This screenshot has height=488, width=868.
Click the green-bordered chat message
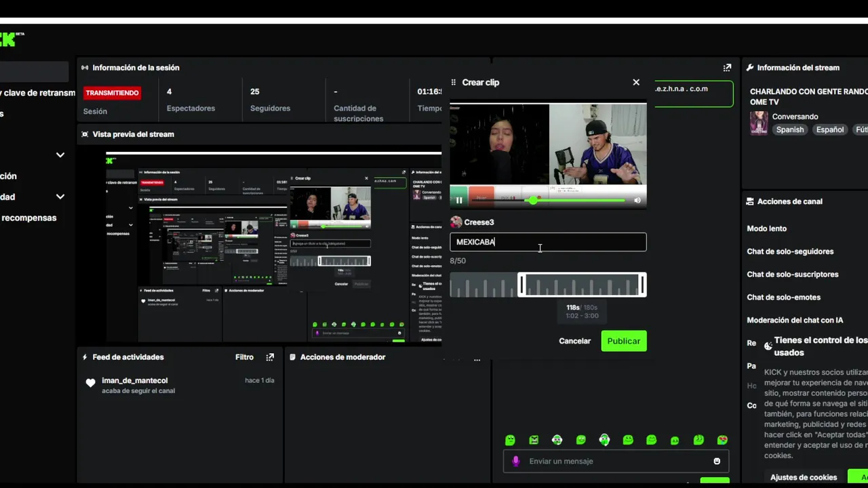click(x=693, y=94)
